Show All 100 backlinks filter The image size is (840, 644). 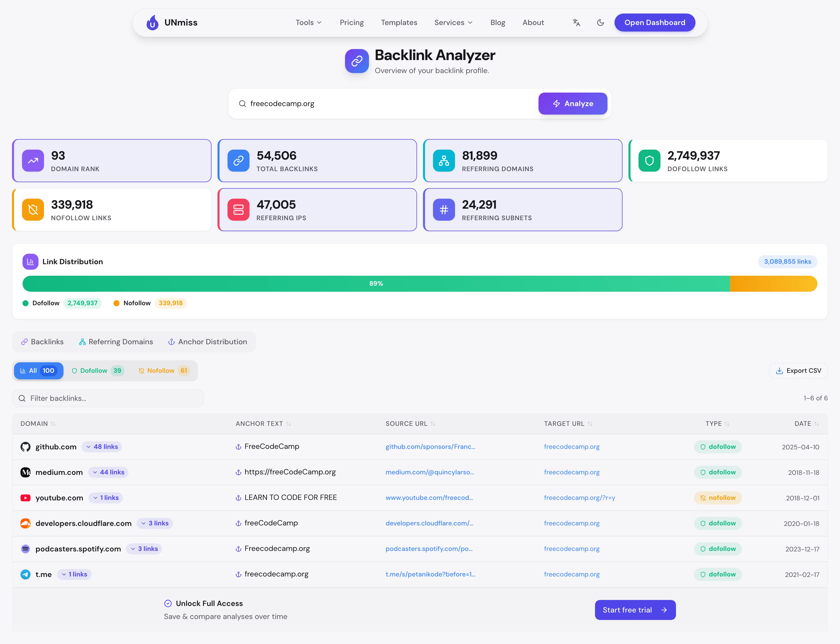coord(39,371)
